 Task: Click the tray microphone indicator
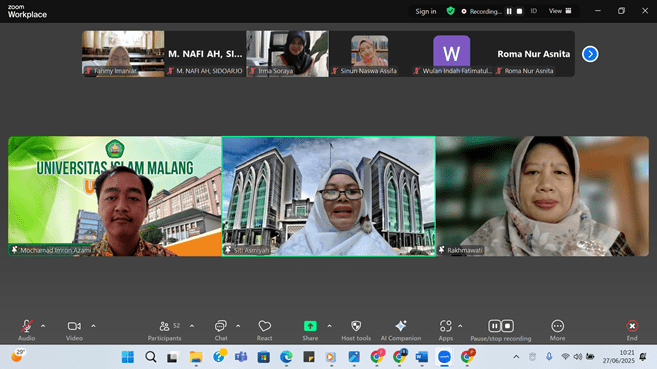(x=549, y=357)
